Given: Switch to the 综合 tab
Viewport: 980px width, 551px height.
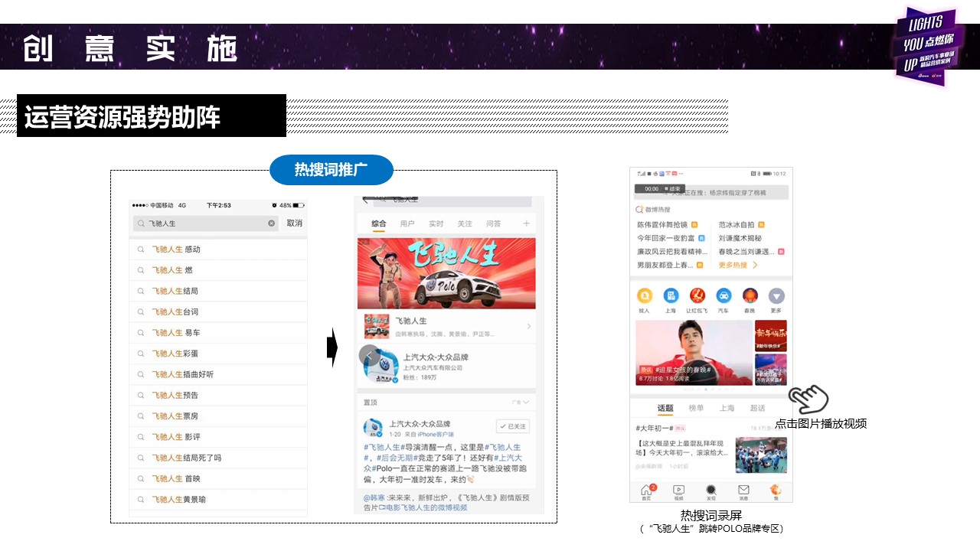Looking at the screenshot, I should click(379, 223).
